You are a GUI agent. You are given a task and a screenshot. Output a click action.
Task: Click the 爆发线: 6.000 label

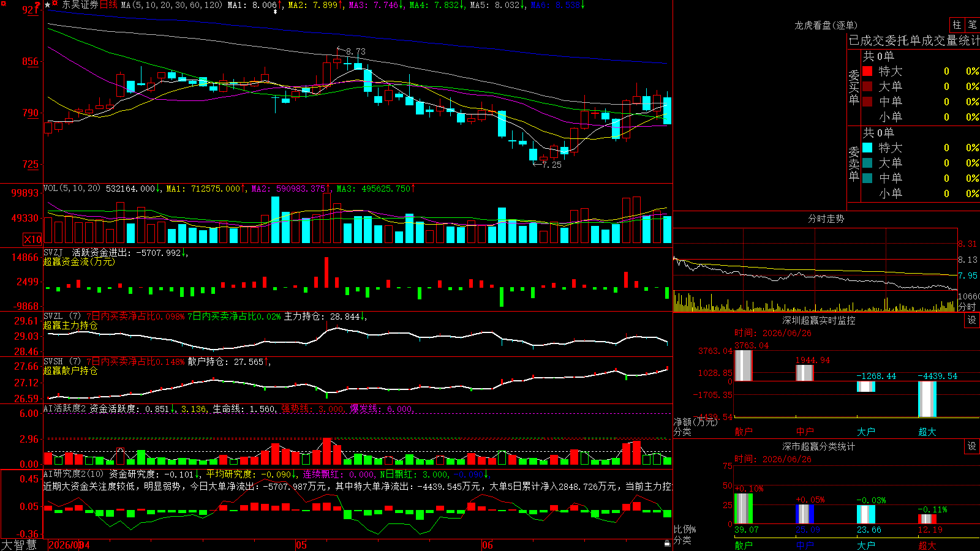[x=381, y=409]
